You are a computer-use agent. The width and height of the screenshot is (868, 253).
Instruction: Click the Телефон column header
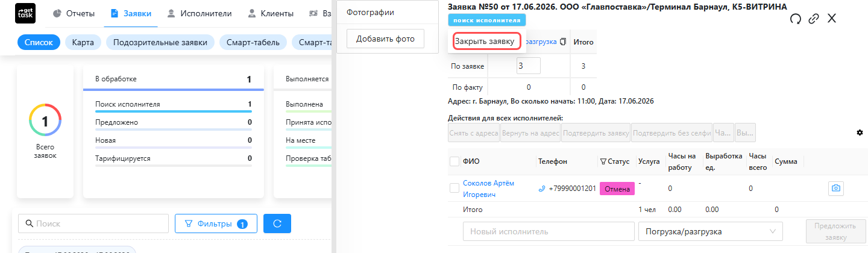(553, 161)
